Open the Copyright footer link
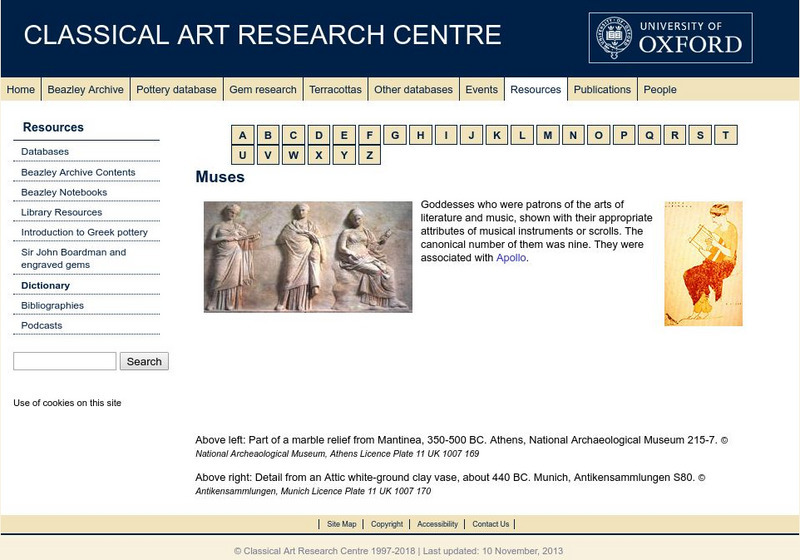 (x=387, y=524)
